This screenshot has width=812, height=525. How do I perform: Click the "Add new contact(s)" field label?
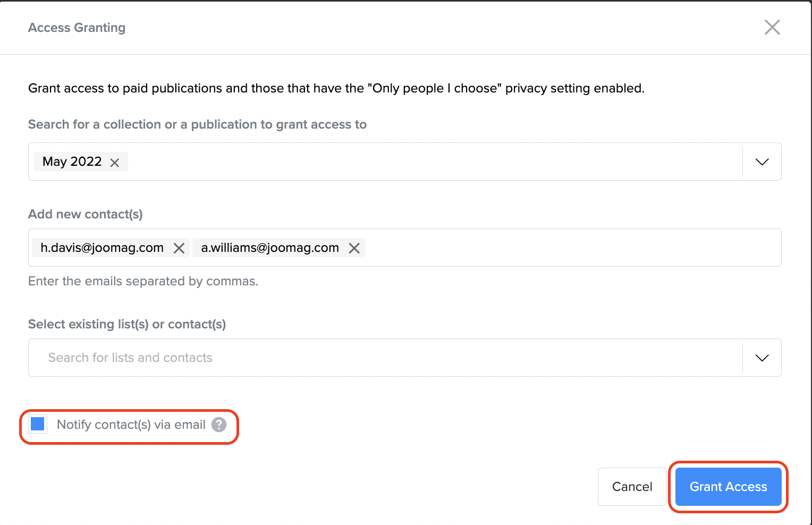coord(86,214)
